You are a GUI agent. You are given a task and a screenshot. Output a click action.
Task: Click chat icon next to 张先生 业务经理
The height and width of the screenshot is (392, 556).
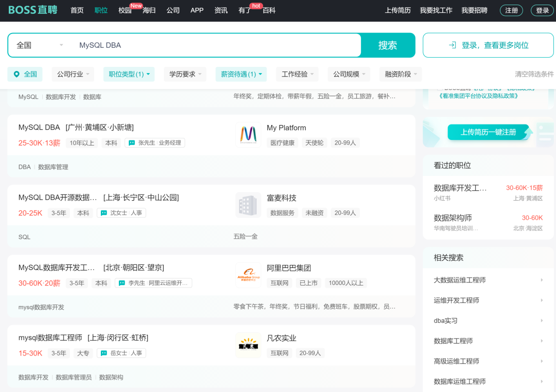132,143
